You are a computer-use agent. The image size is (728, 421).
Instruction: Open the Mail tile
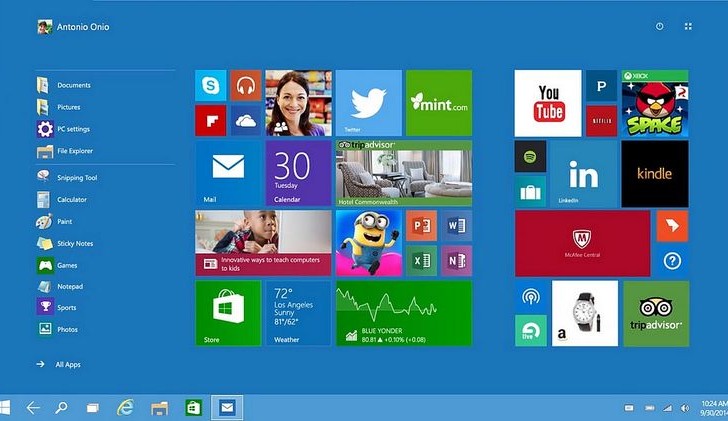click(x=228, y=174)
